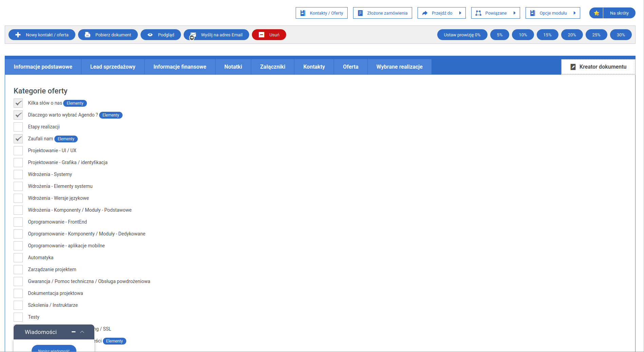Open the Wybrane realizacje tab
The image size is (644, 352).
[x=399, y=67]
